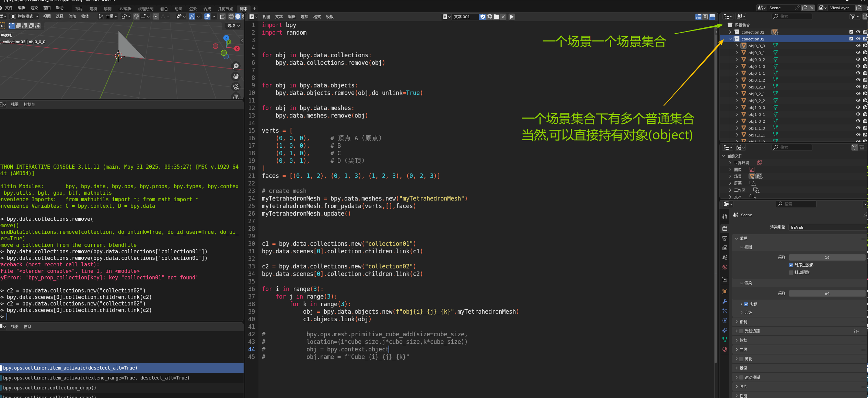Hide obj0_0_0 with its eye icon
This screenshot has height=398, width=868.
859,46
